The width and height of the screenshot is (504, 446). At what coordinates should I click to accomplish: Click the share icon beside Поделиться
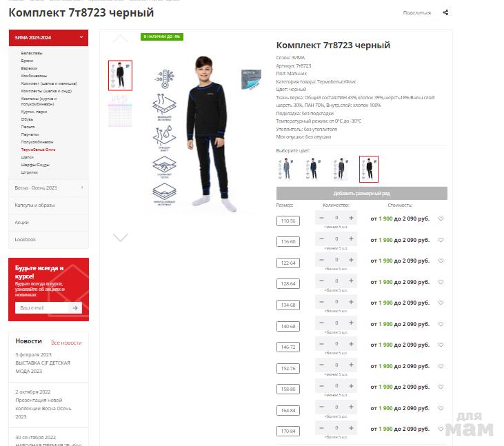(x=445, y=12)
